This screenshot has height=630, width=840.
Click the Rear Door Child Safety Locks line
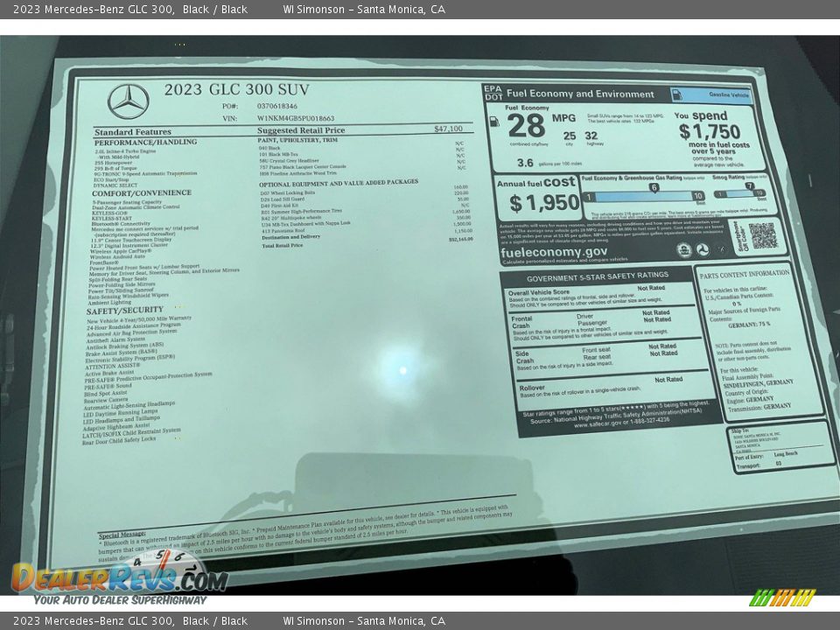tap(119, 440)
